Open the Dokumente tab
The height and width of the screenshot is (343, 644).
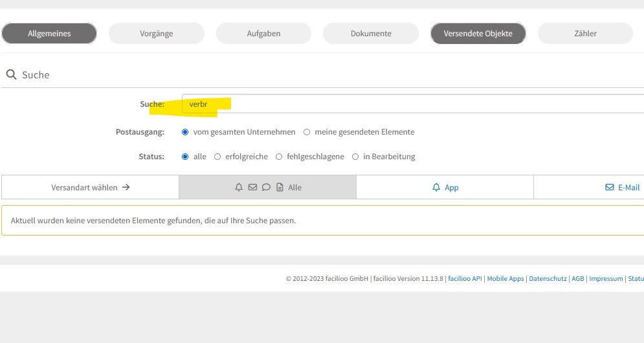pyautogui.click(x=371, y=34)
